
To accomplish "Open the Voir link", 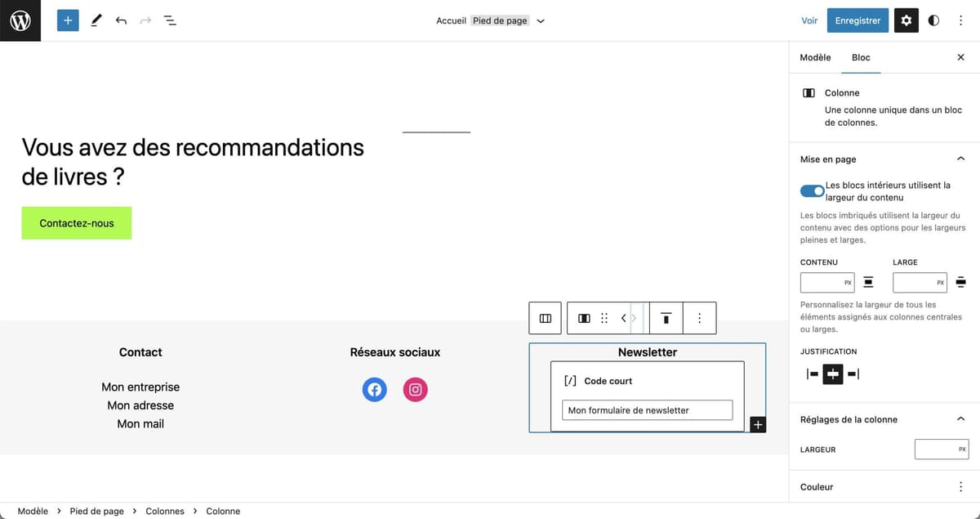I will [x=808, y=20].
